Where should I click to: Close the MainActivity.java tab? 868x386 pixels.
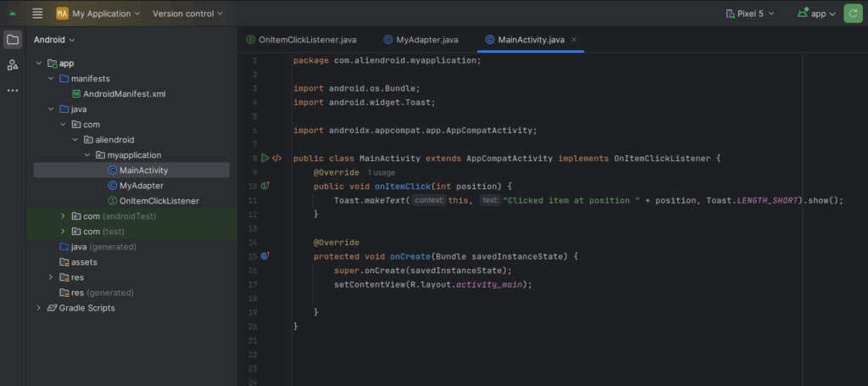(x=574, y=39)
